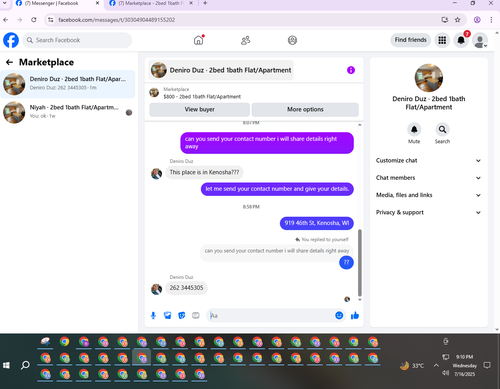Image resolution: width=500 pixels, height=389 pixels.
Task: Click the Find friends button
Action: click(411, 40)
